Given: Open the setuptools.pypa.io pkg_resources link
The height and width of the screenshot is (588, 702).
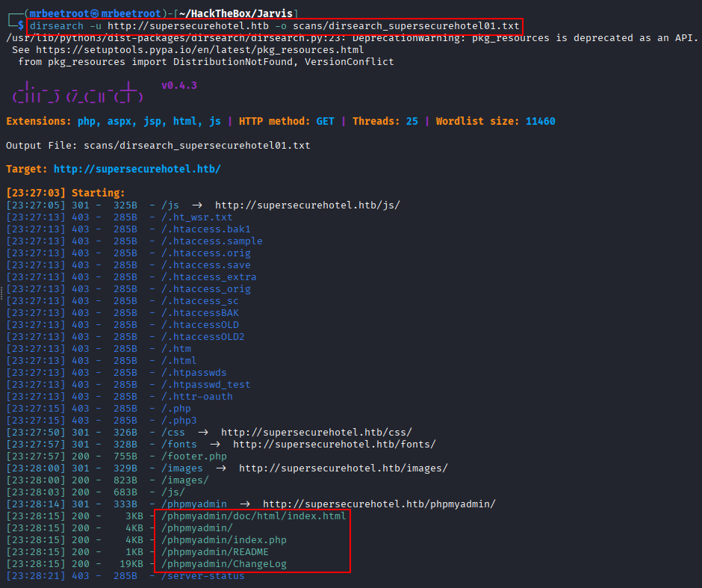Looking at the screenshot, I should [x=199, y=50].
